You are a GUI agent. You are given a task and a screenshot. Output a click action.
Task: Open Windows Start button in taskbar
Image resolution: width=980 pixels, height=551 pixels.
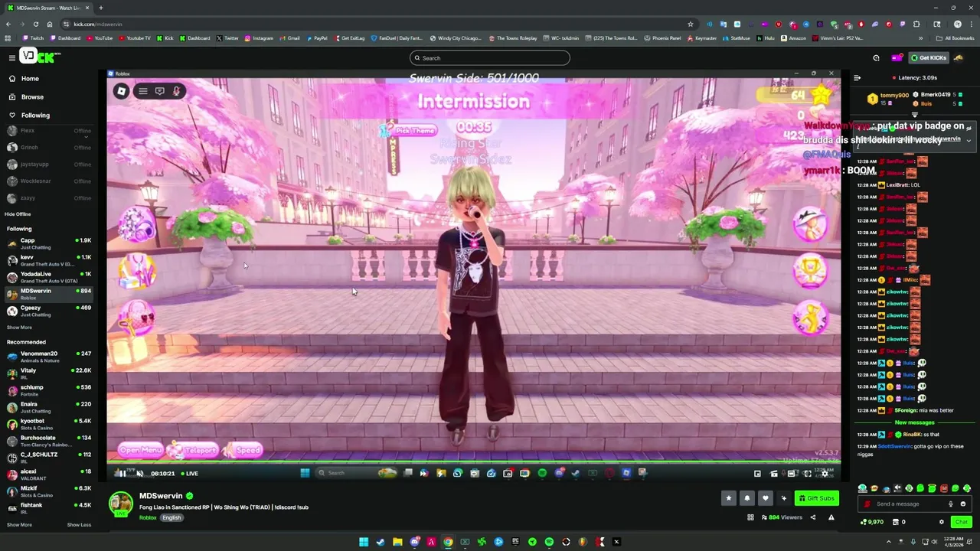point(364,542)
